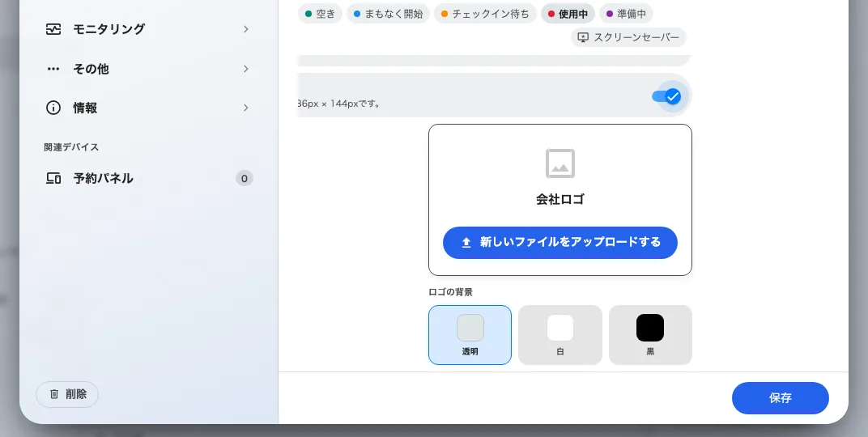Select the スクリーンセーバー tab
Screen dimensions: 868x437
point(628,37)
